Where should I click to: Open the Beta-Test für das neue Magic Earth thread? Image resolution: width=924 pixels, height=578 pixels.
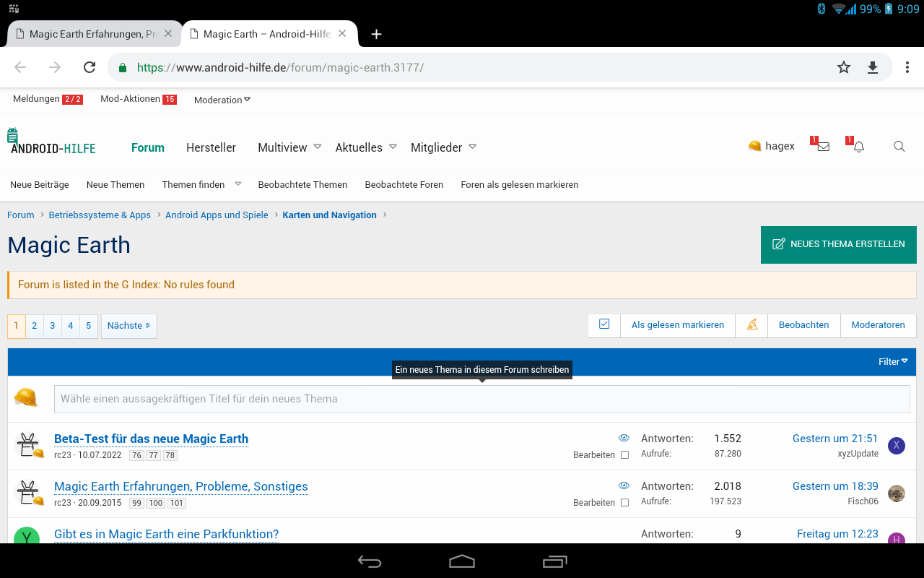tap(151, 439)
